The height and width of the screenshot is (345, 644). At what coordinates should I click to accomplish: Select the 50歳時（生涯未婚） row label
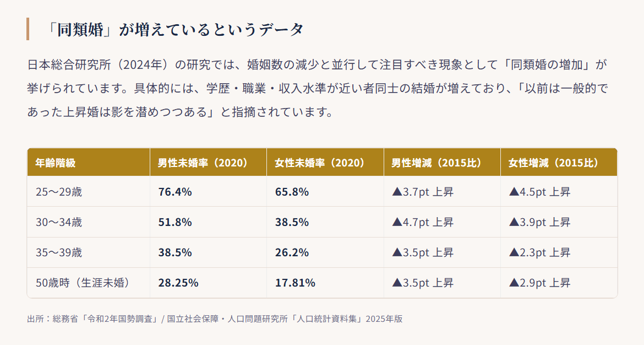83,283
